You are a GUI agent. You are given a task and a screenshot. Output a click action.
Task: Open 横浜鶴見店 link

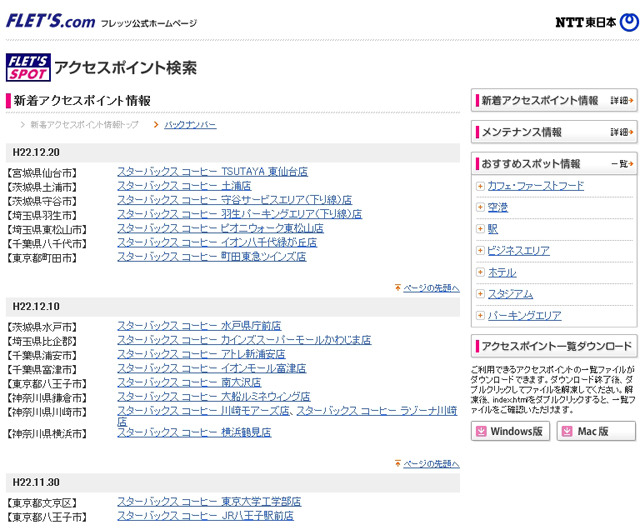194,432
